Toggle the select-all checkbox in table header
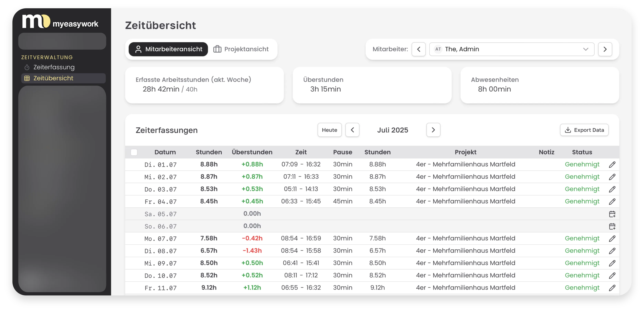This screenshot has width=644, height=312. (134, 152)
